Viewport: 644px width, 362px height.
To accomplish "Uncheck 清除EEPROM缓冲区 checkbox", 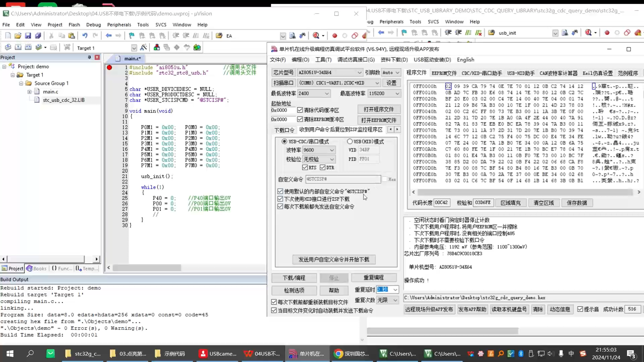I will [300, 119].
